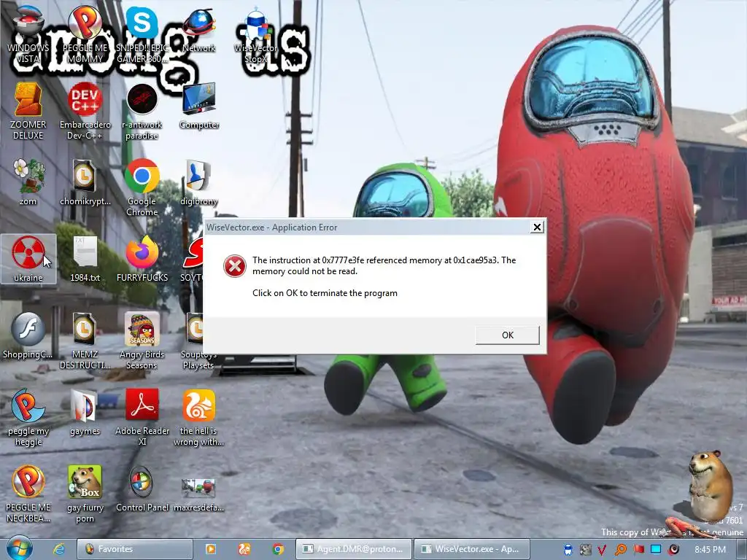Select the Embarcadero Dev-C++ icon
Screen dimensions: 747x560
85,111
